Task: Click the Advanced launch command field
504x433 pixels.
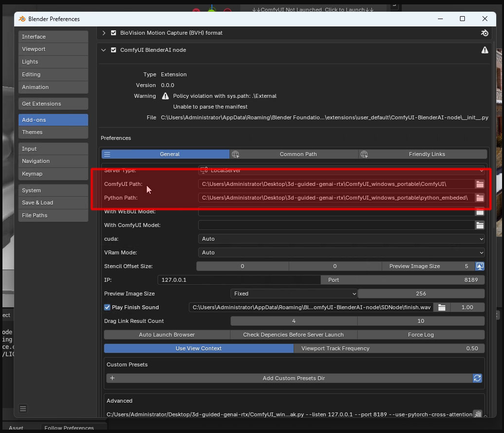Action: pos(289,414)
